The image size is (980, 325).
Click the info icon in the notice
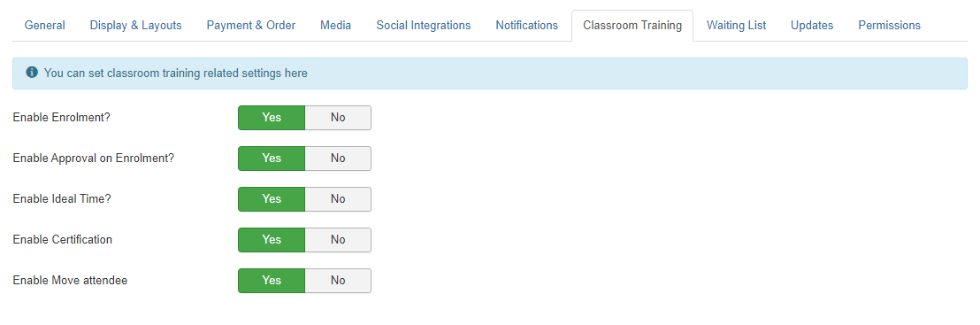point(32,73)
